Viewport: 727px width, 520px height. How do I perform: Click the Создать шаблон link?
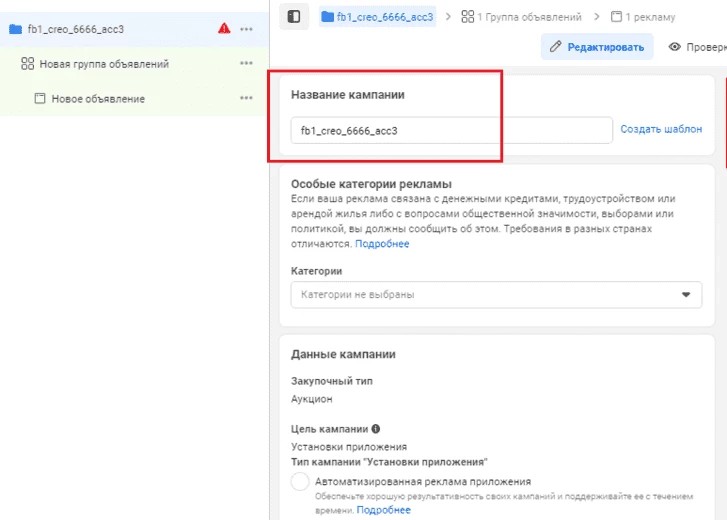pyautogui.click(x=661, y=129)
